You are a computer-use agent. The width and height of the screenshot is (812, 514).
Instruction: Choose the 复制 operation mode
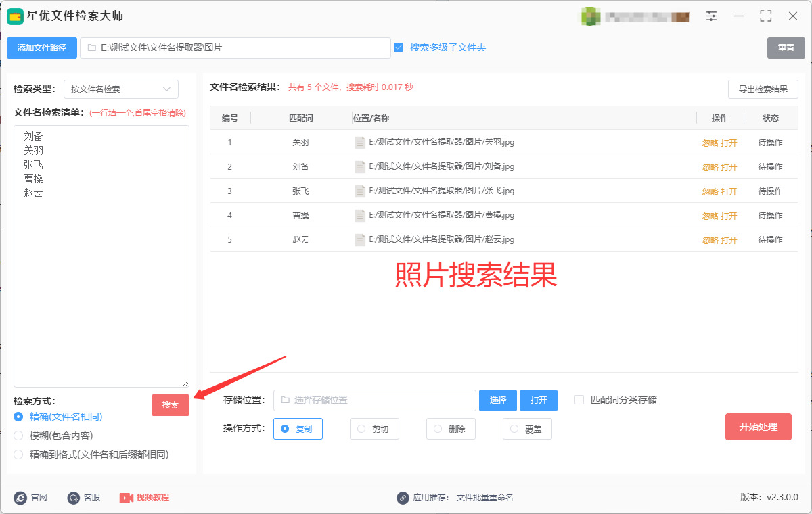point(298,429)
